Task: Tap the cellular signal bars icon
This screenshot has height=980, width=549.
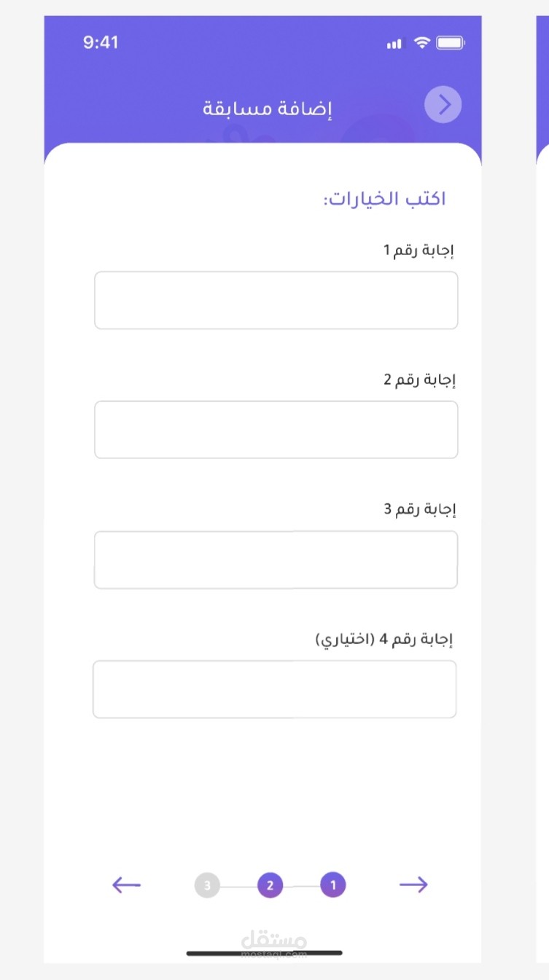Action: coord(394,44)
